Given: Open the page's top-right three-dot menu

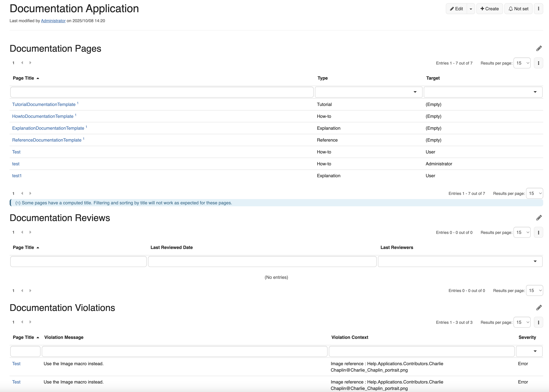Looking at the screenshot, I should click(x=538, y=9).
